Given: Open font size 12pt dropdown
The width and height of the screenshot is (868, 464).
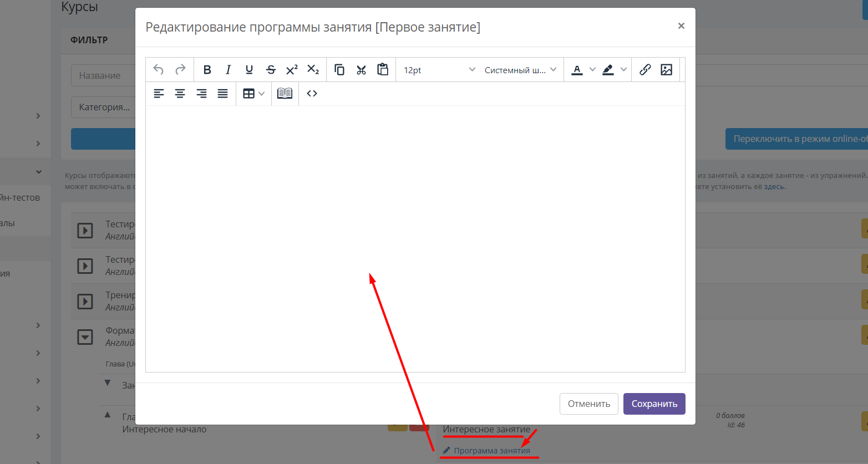Looking at the screenshot, I should click(x=439, y=70).
